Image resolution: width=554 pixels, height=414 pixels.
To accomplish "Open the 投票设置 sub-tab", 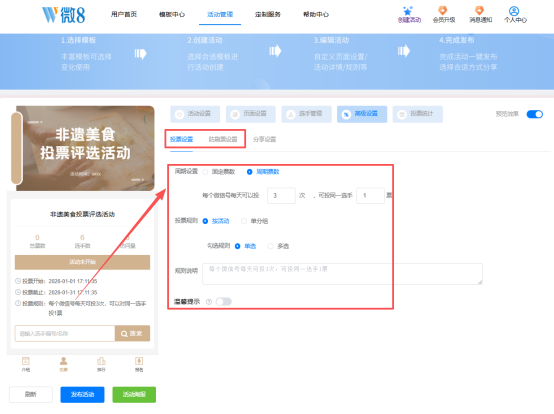I will 182,139.
